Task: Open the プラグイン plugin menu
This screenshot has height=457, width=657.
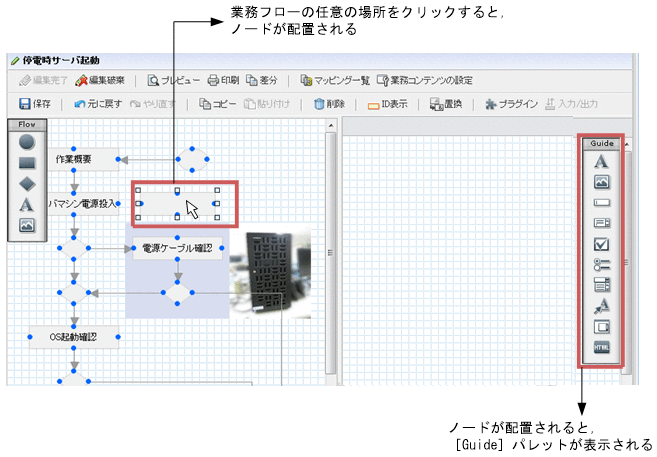Action: [511, 104]
